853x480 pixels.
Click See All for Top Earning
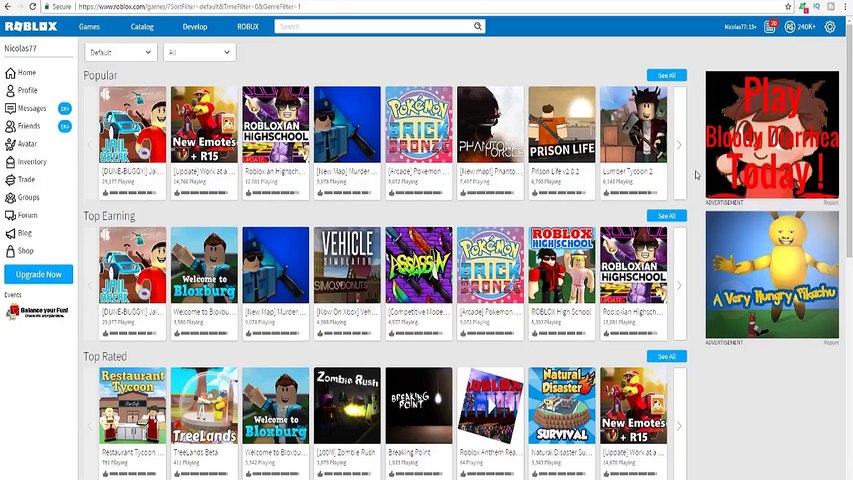tap(666, 216)
